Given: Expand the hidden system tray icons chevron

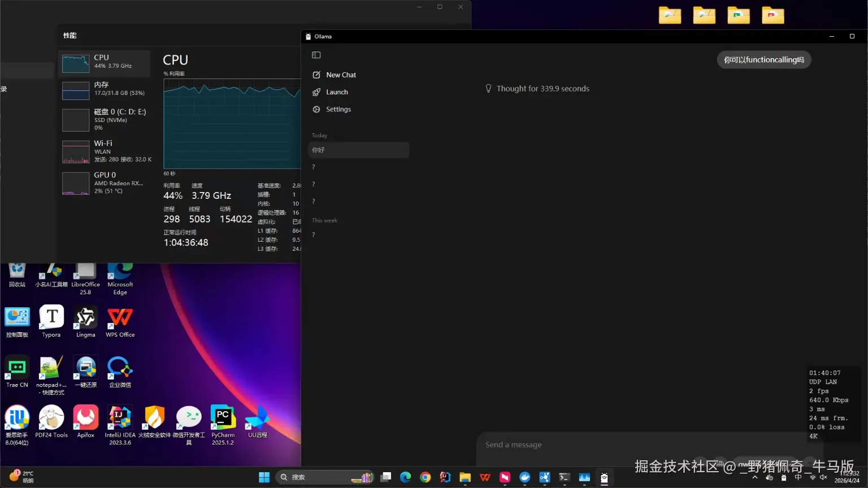Looking at the screenshot, I should [754, 478].
